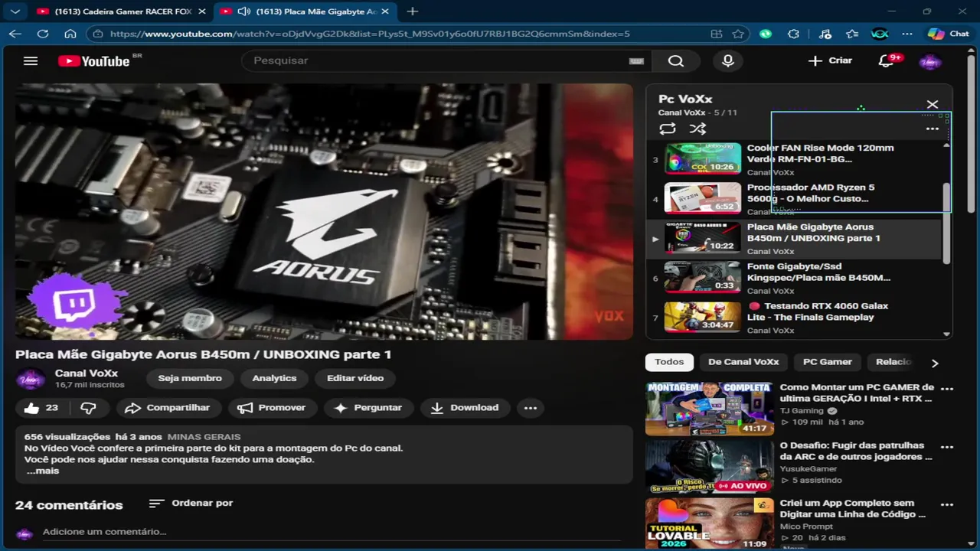Expand the description with ...mais

(43, 471)
